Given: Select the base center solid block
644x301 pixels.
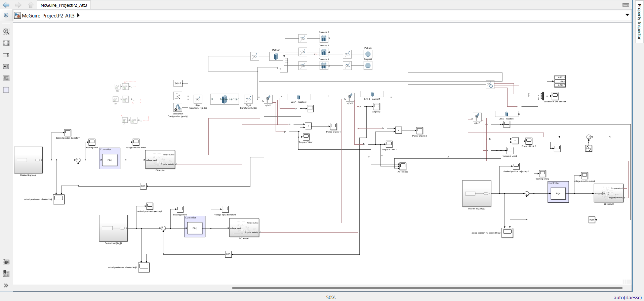Looking at the screenshot, I should (225, 99).
